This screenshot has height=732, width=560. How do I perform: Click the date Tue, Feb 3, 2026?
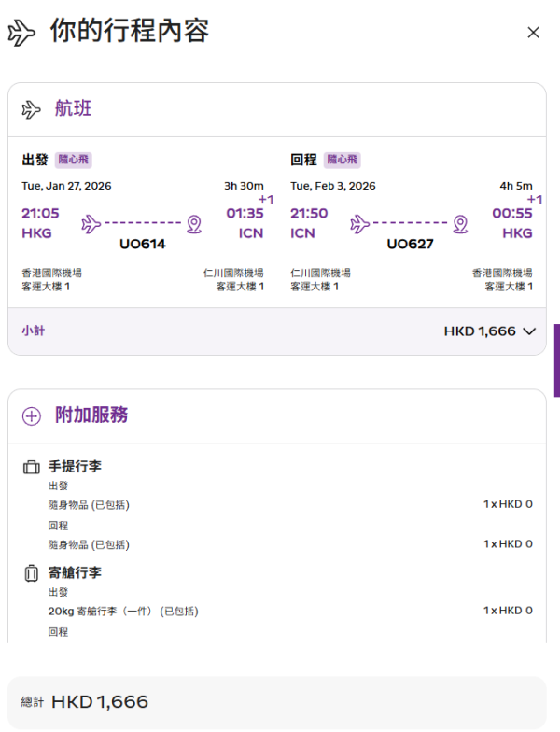pos(332,186)
